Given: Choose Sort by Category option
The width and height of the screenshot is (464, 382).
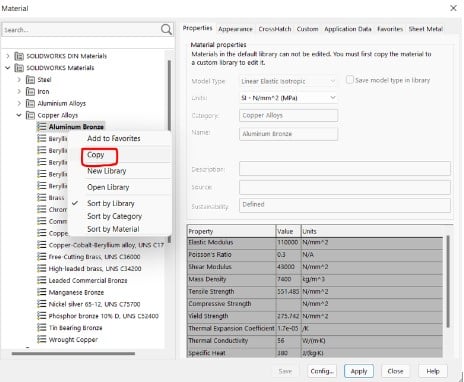Looking at the screenshot, I should 114,216.
